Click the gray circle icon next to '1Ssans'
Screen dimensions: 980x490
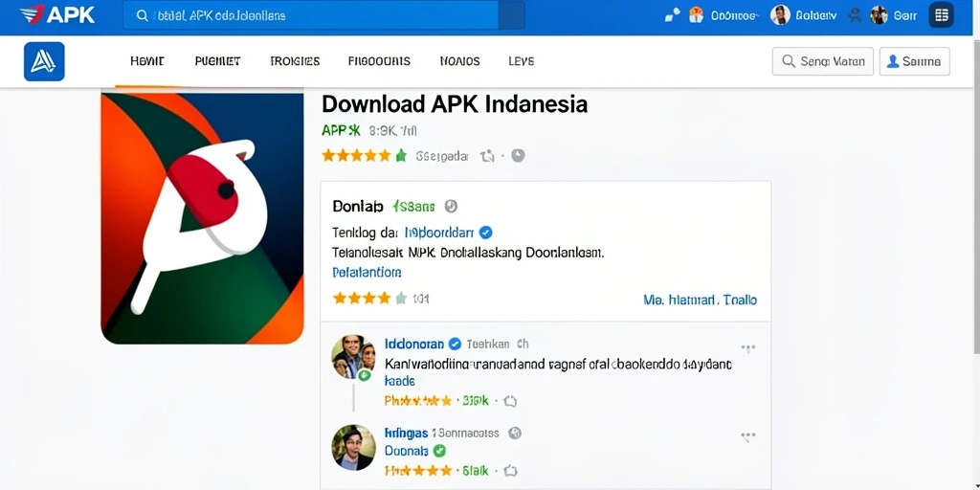coord(452,207)
